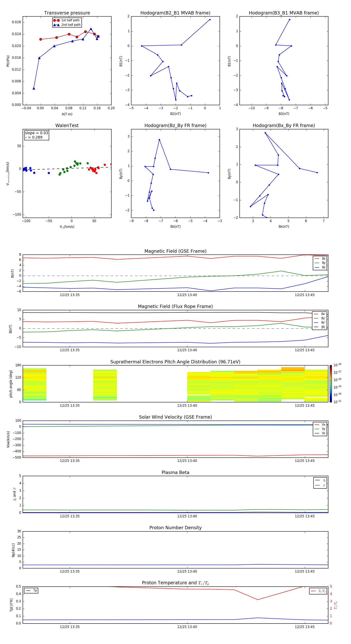Select the β legend entry in Plasma Beta
351x644 pixels.
320,485
